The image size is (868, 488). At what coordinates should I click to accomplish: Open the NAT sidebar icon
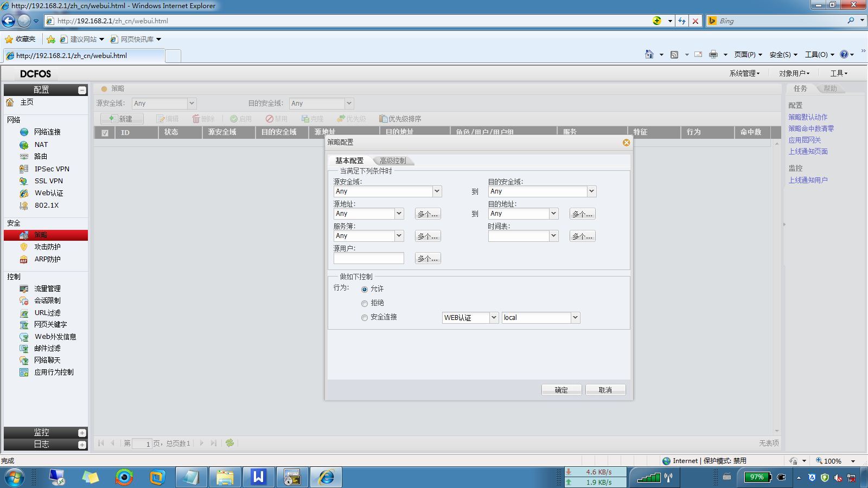coord(24,145)
